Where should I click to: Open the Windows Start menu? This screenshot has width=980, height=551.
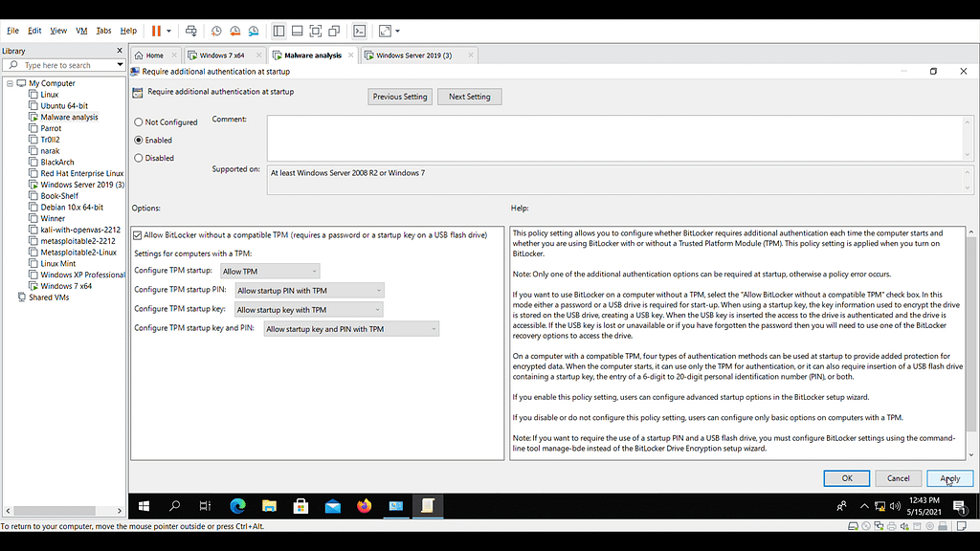[x=144, y=506]
